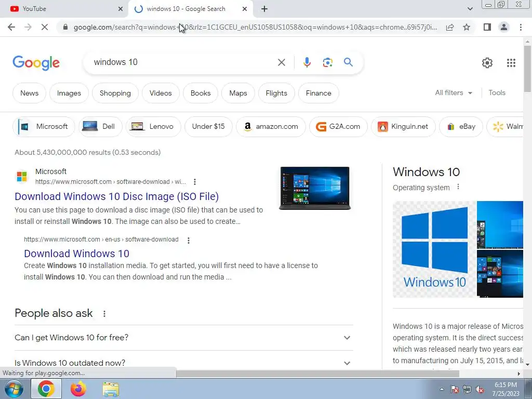Open the Download Windows 10 sub-result link
Image resolution: width=532 pixels, height=399 pixels.
77,254
